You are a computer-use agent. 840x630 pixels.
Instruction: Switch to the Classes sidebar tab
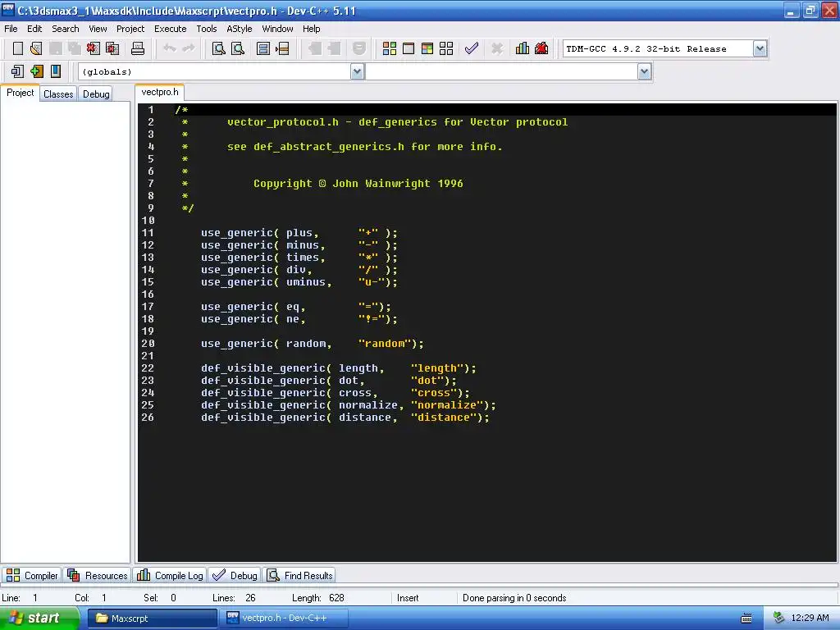click(58, 94)
